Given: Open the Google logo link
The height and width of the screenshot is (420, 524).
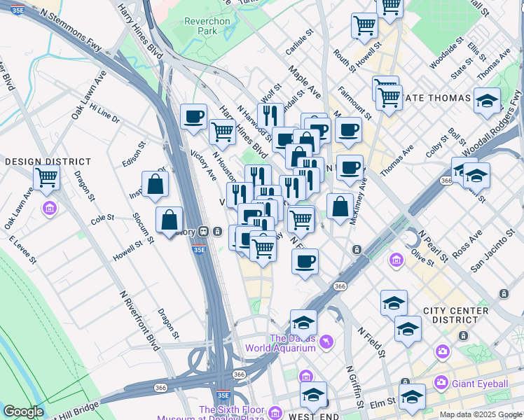Looking at the screenshot, I should click(x=23, y=412).
